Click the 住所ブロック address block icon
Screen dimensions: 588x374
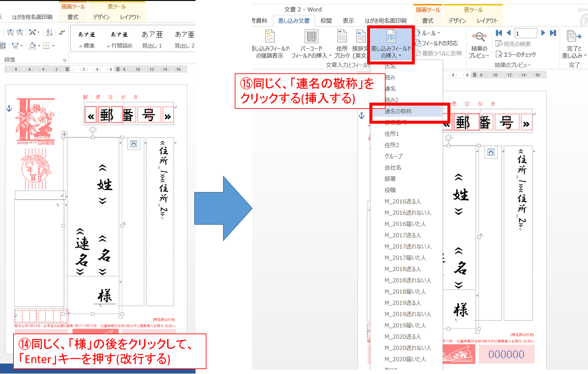pyautogui.click(x=342, y=37)
